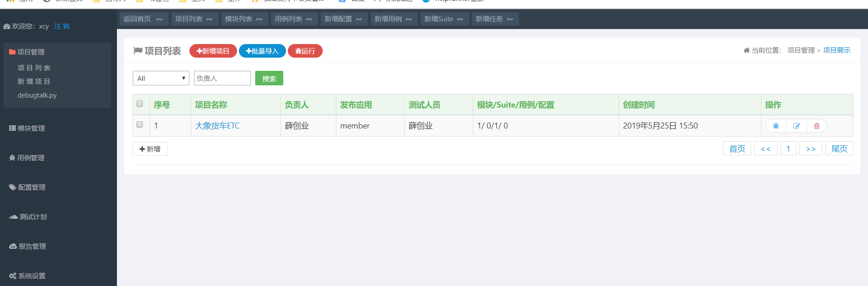The height and width of the screenshot is (286, 868).
Task: Select 项目列表 under 项目管理 in sidebar
Action: [34, 68]
